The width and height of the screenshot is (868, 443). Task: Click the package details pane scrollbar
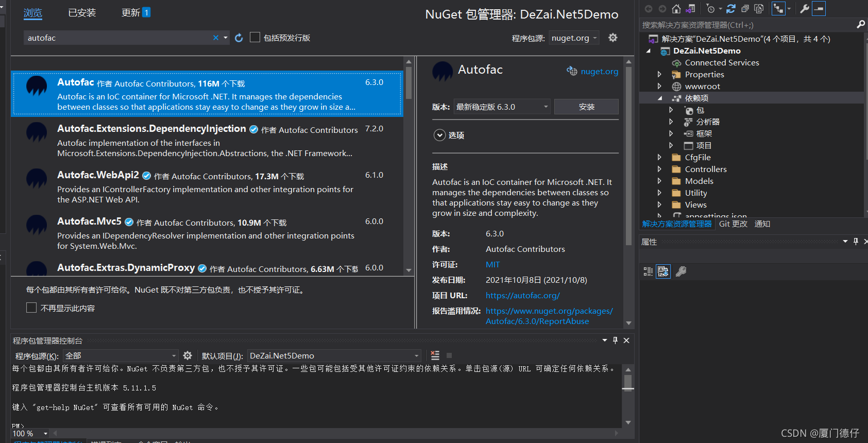click(628, 156)
